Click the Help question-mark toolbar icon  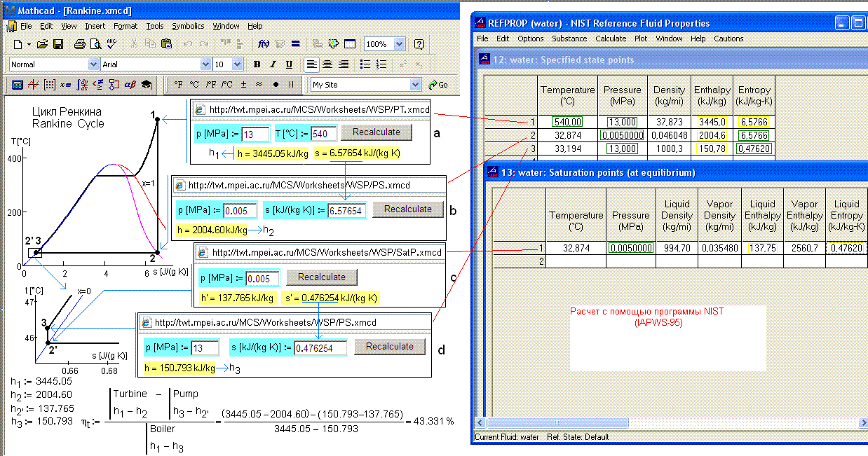[x=419, y=44]
